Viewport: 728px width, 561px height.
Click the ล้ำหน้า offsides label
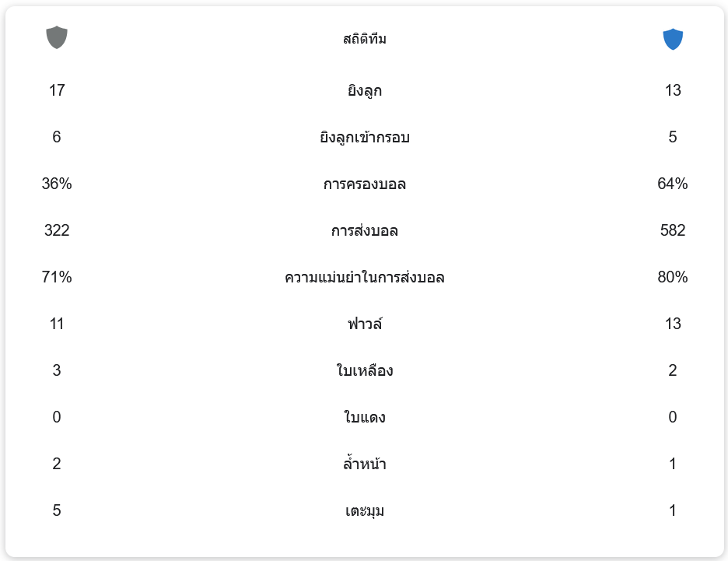[x=364, y=465]
